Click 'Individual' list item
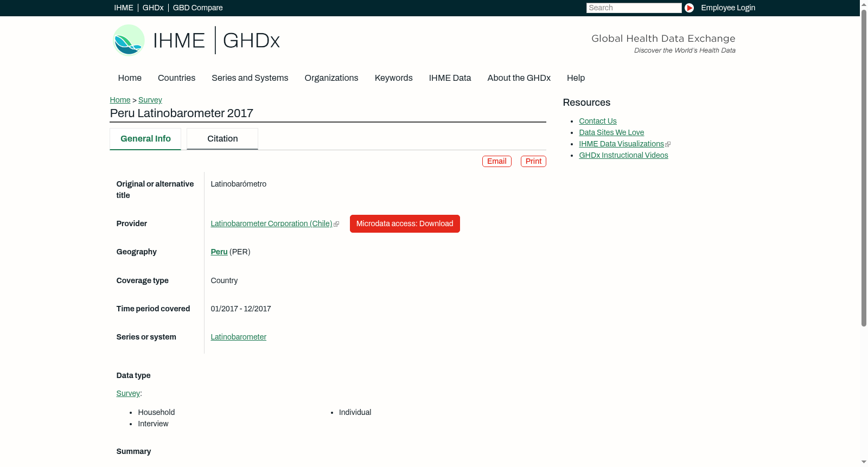Image resolution: width=868 pixels, height=467 pixels. click(355, 412)
